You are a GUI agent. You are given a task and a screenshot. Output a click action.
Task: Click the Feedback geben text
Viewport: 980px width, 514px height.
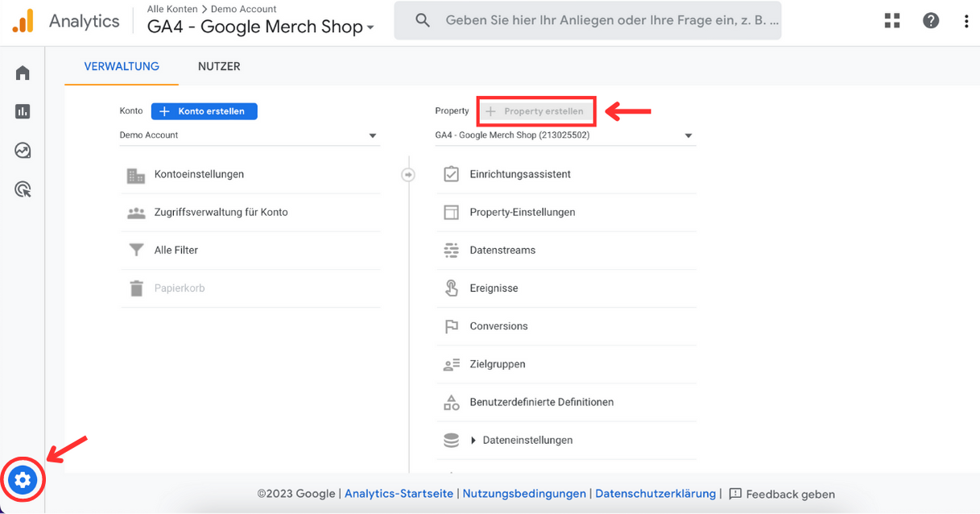[791, 495]
